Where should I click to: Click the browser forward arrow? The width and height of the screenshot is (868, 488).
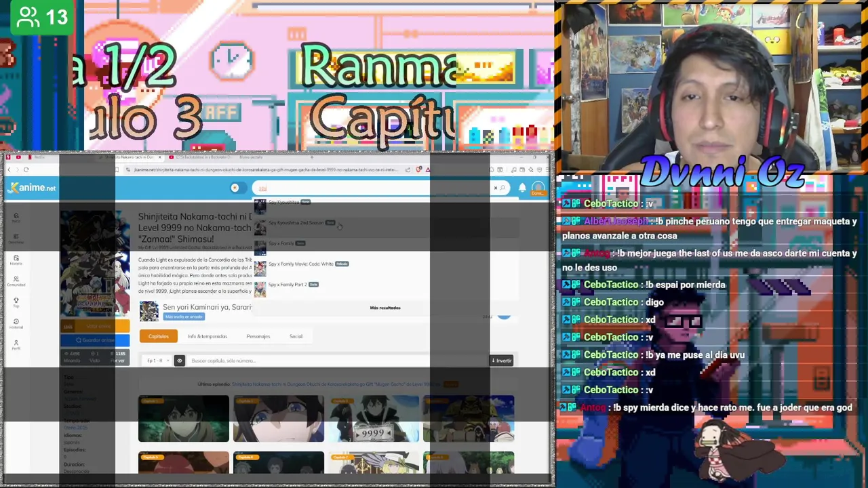click(x=17, y=169)
